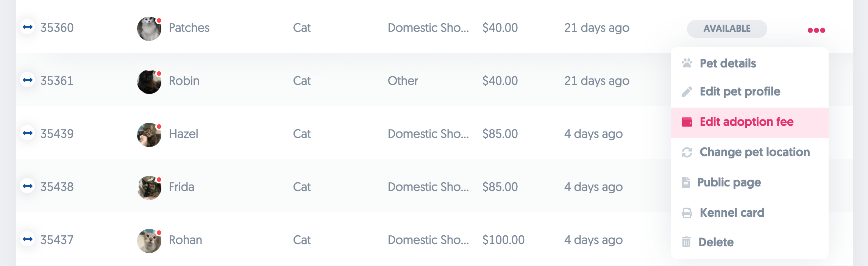Choose Edit pet profile option
Image resolution: width=868 pixels, height=266 pixels.
pyautogui.click(x=740, y=91)
